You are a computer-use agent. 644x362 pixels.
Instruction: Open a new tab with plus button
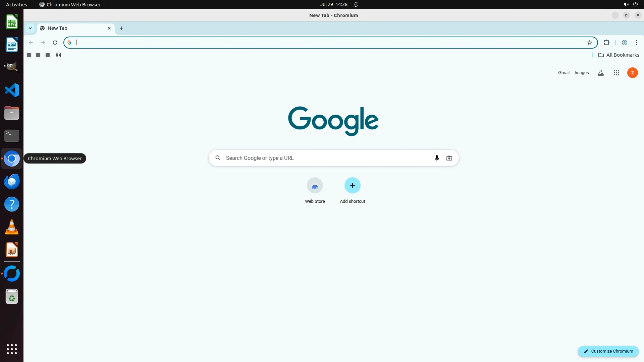121,28
